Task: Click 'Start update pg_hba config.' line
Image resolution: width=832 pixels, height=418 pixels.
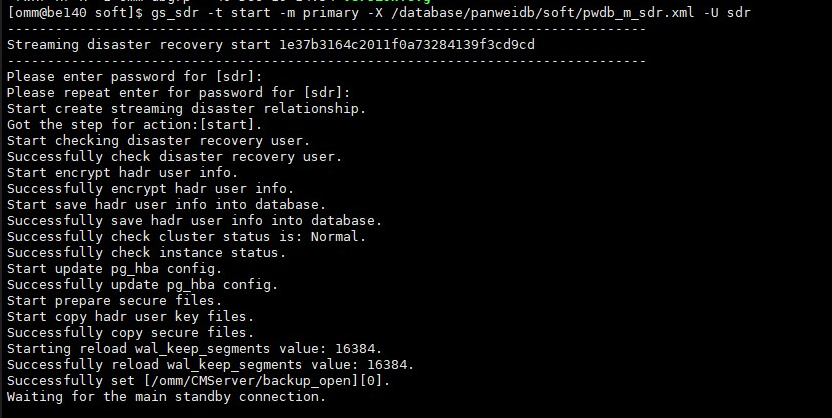Action: pyautogui.click(x=115, y=268)
